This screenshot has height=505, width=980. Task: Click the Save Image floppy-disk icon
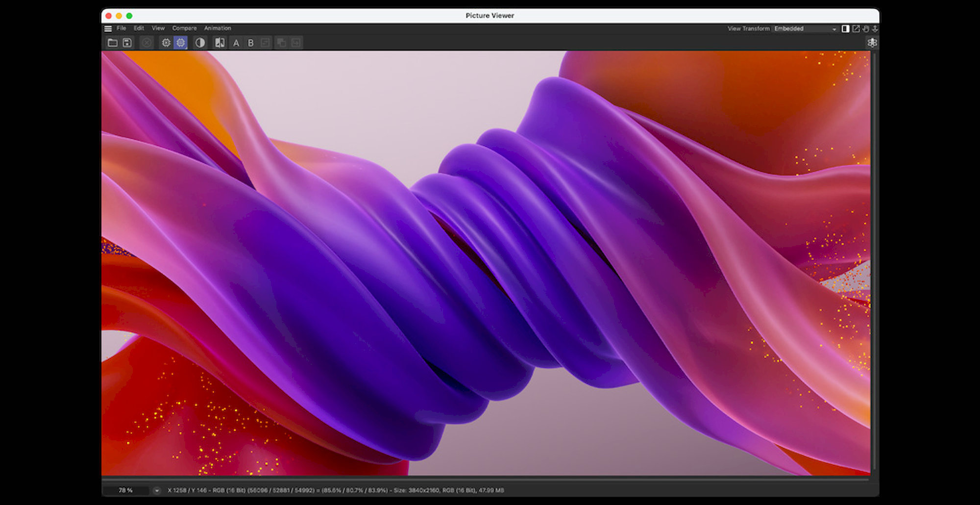point(127,43)
